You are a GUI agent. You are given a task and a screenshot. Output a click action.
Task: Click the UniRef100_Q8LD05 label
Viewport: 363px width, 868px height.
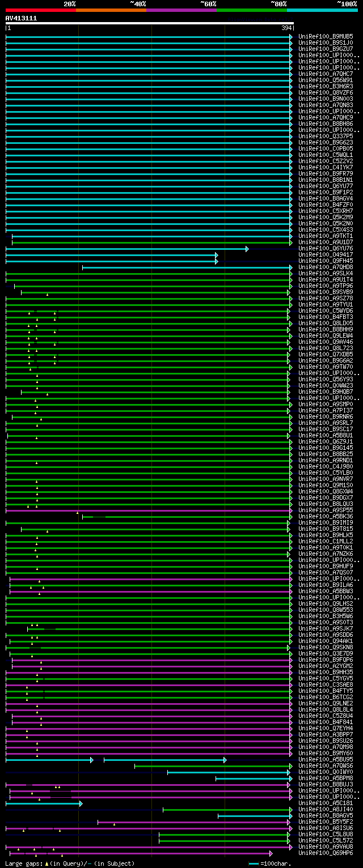click(x=326, y=323)
